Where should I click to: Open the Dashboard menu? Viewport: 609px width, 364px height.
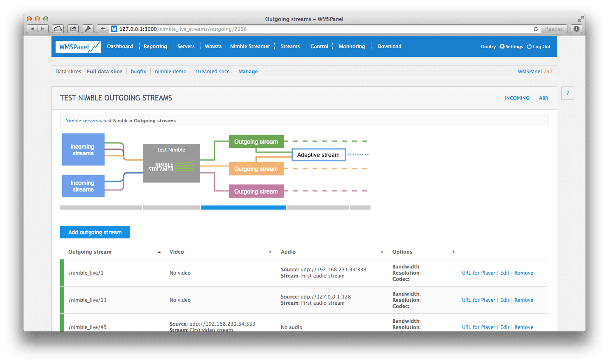(x=120, y=47)
